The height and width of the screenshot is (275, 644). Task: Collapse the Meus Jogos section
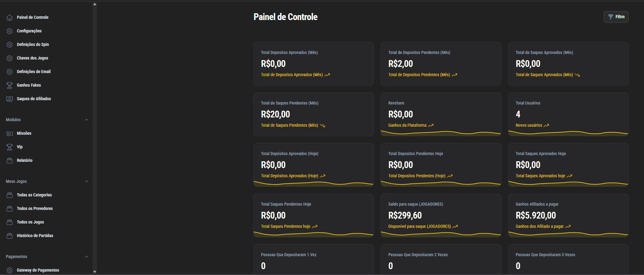point(87,181)
